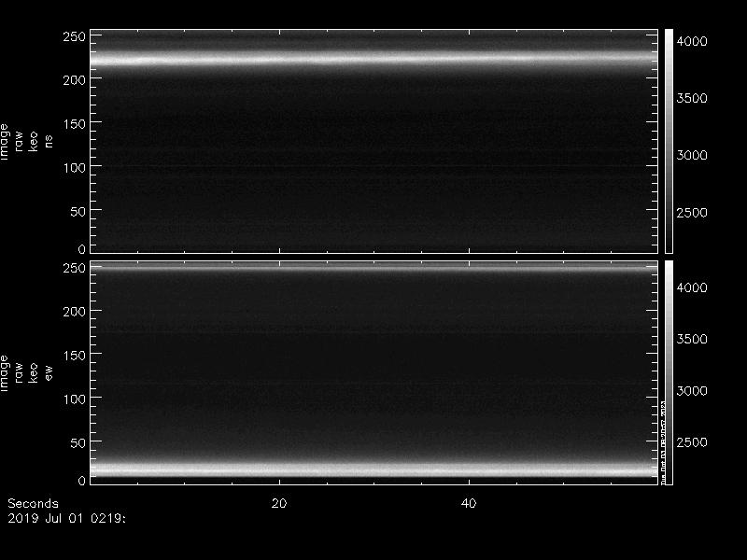
Task: Click the '50' tick label on the ew keogram
Action: [x=78, y=442]
